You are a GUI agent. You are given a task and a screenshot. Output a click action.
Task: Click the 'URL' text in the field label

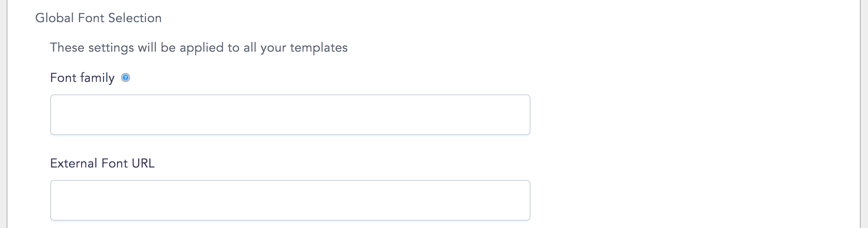tap(143, 163)
